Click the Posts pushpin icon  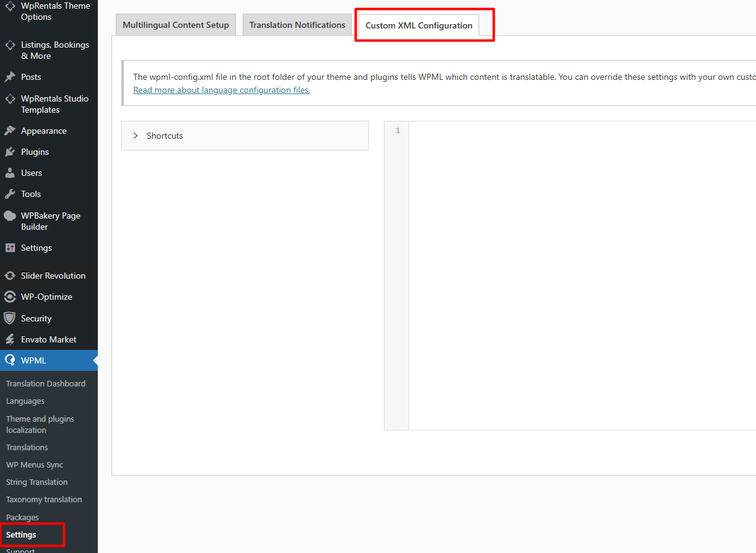click(10, 77)
